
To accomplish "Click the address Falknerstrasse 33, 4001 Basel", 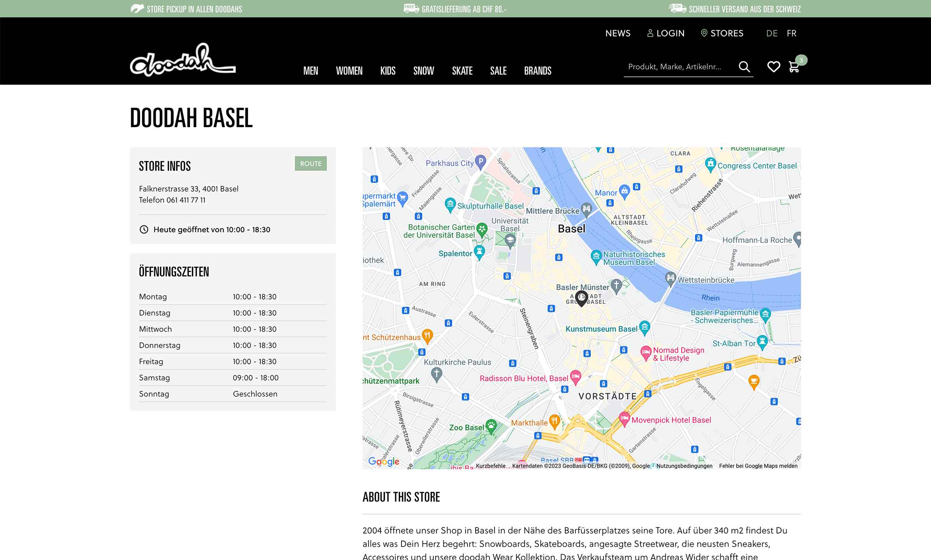I will (189, 189).
